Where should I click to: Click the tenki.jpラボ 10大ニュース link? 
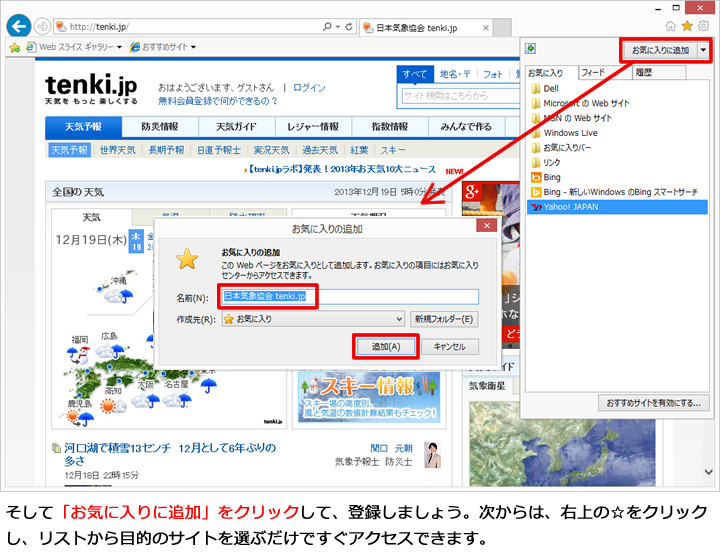pyautogui.click(x=340, y=169)
